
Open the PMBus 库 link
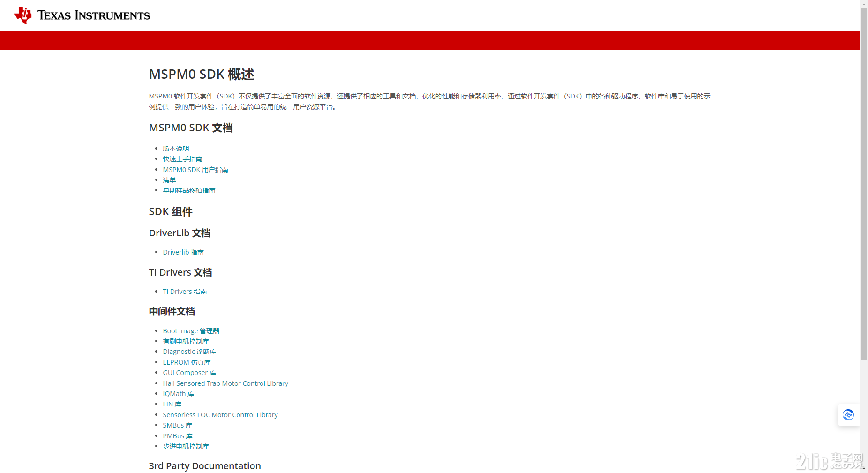click(178, 436)
